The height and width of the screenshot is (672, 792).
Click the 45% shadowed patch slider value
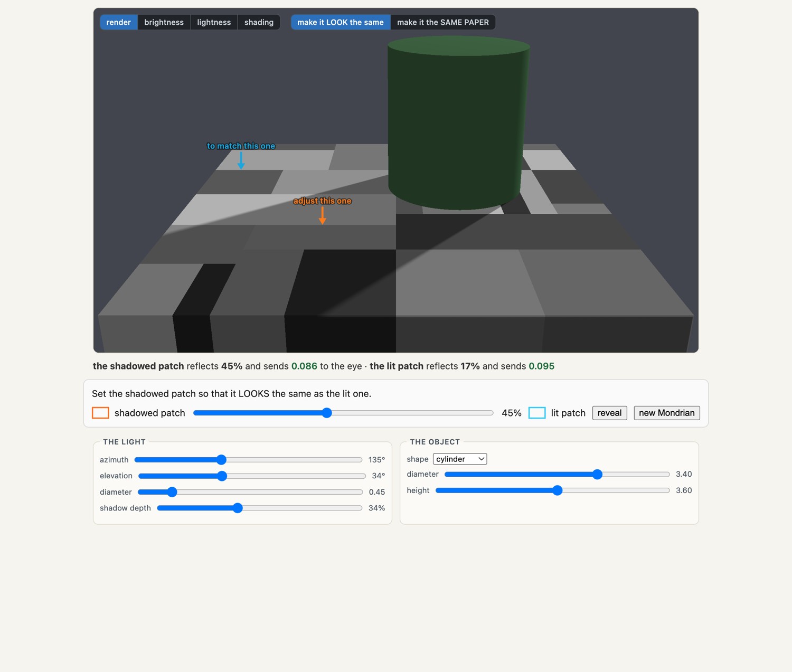tap(511, 413)
